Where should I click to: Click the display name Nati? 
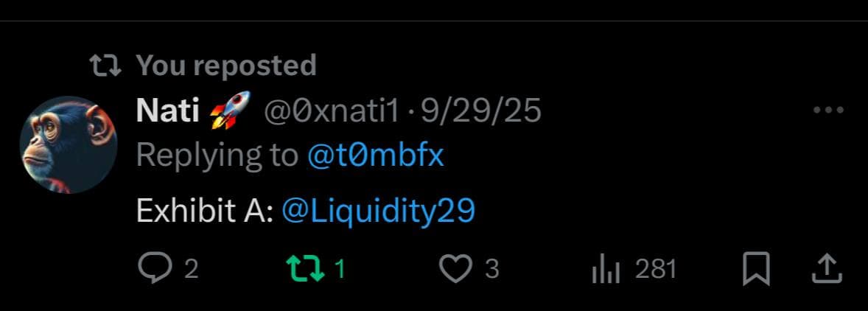[168, 112]
